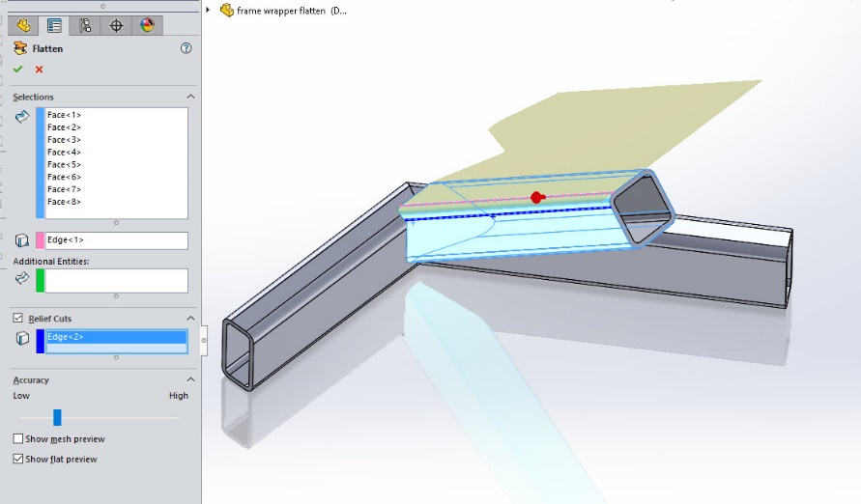Open the DisplayManager color ball tab

pyautogui.click(x=147, y=25)
